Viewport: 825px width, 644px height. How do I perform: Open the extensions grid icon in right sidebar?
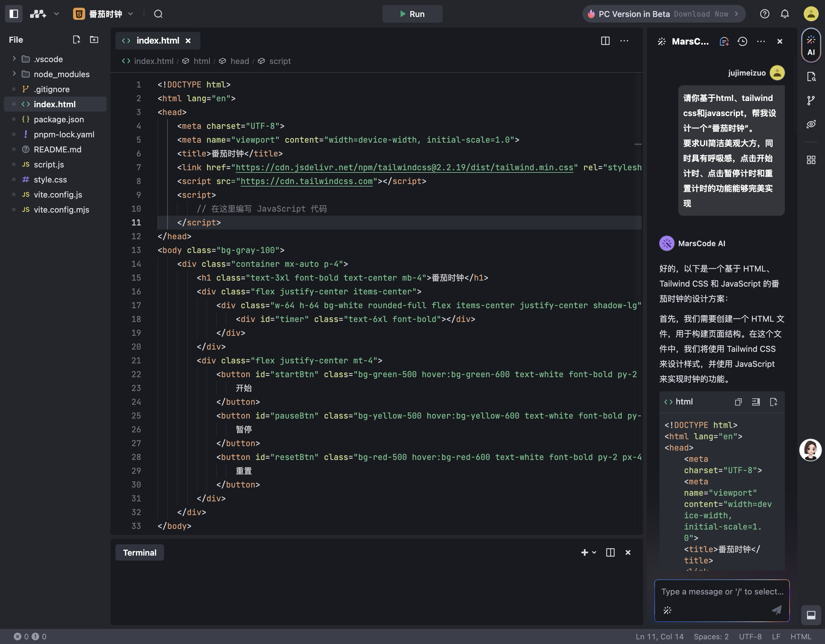811,160
